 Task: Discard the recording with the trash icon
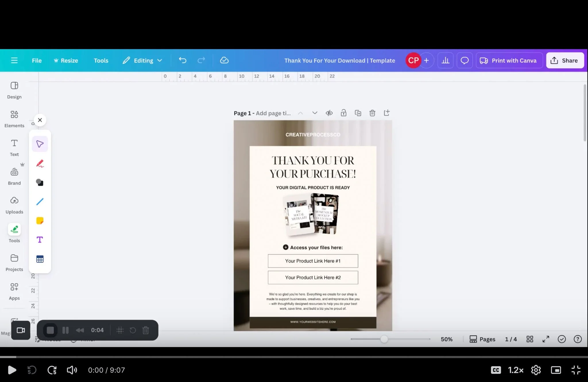[146, 330]
